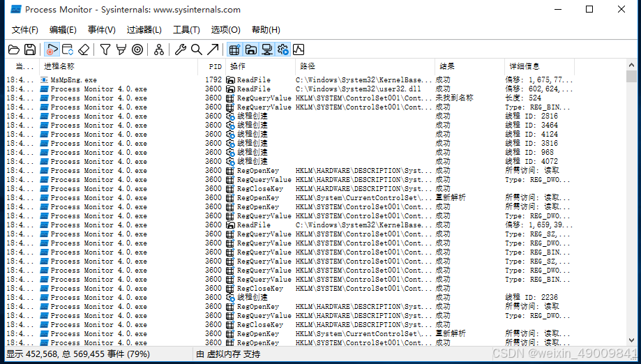Toggle show network activity button
Image resolution: width=641 pixels, height=364 pixels.
click(x=266, y=50)
